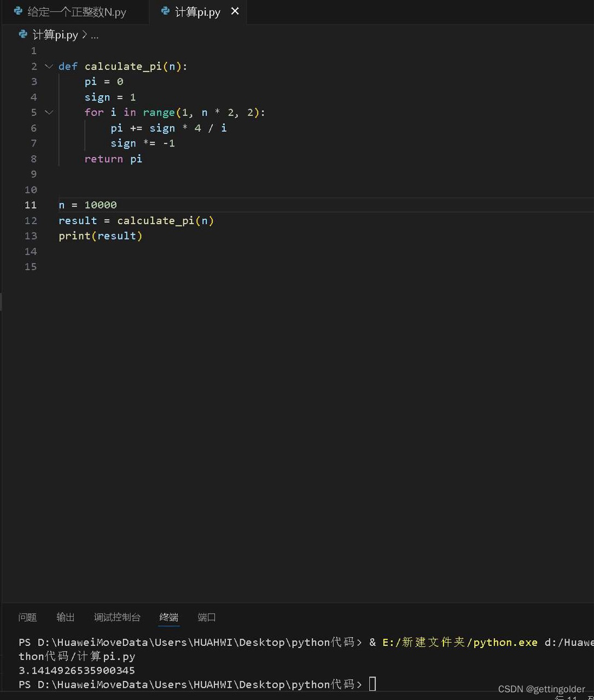The image size is (594, 700).
Task: Click line number 11 in gutter
Action: [x=31, y=205]
